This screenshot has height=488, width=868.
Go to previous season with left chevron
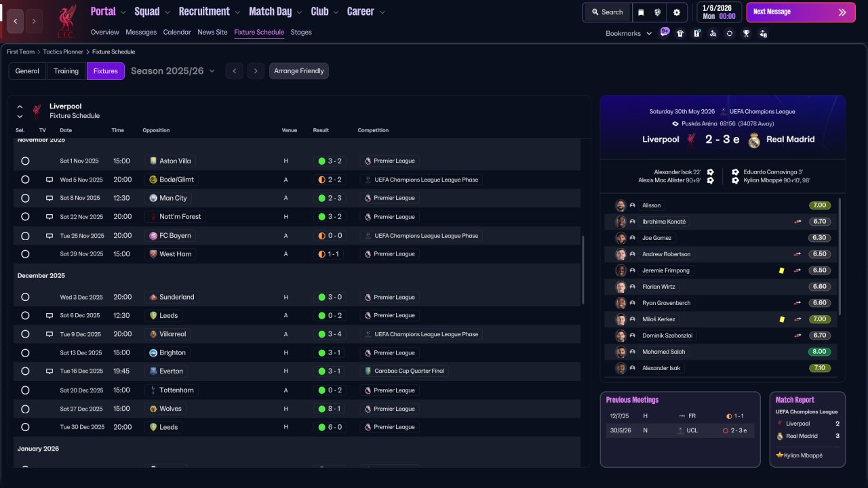[x=234, y=71]
